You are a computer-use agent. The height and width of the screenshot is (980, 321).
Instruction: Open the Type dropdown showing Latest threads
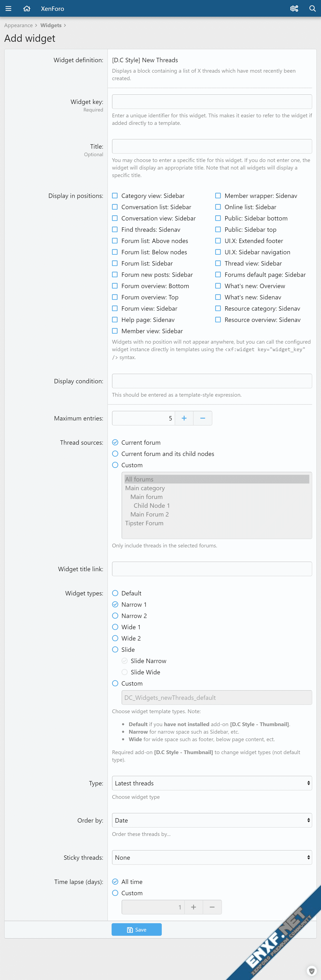point(212,783)
